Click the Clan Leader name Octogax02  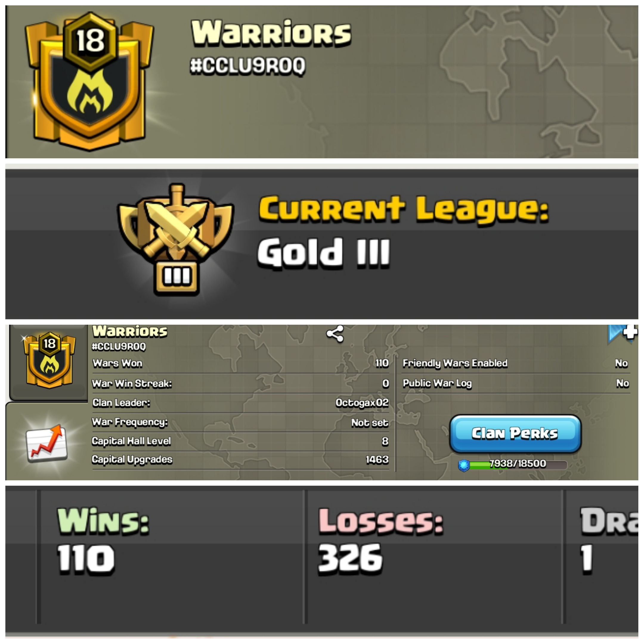(362, 403)
